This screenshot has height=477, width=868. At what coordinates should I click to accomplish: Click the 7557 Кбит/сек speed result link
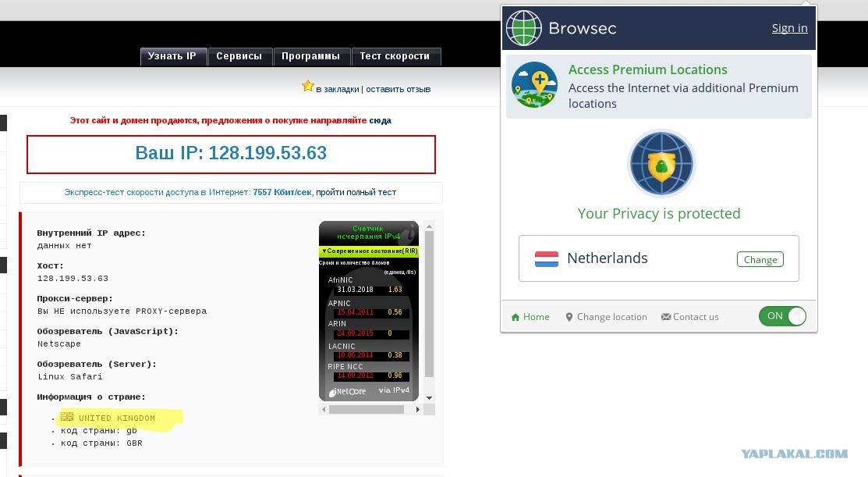click(x=282, y=192)
